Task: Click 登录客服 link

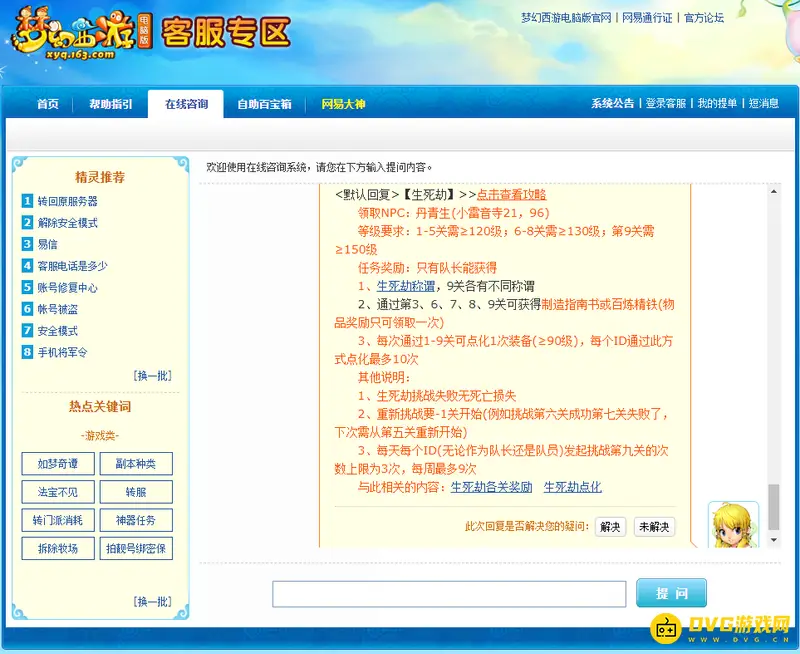Action: tap(665, 104)
